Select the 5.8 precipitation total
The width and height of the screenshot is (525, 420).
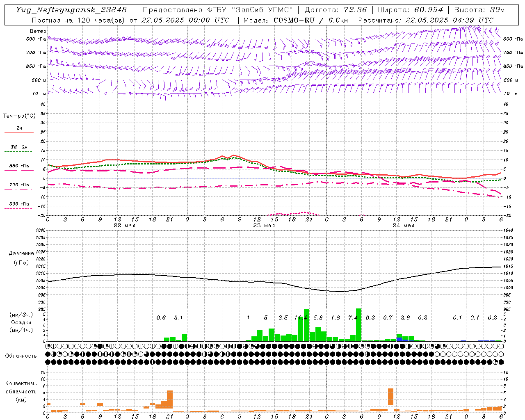point(318,318)
